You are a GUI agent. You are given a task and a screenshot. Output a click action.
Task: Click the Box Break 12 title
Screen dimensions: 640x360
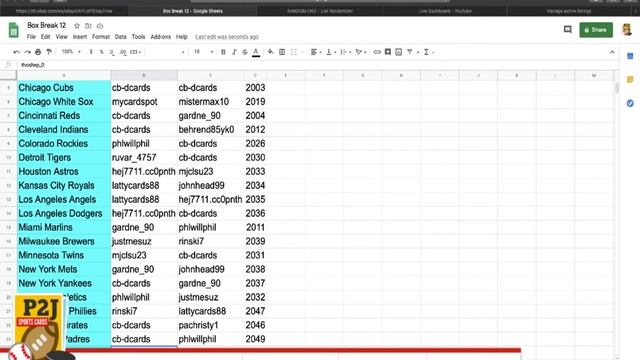pyautogui.click(x=47, y=25)
